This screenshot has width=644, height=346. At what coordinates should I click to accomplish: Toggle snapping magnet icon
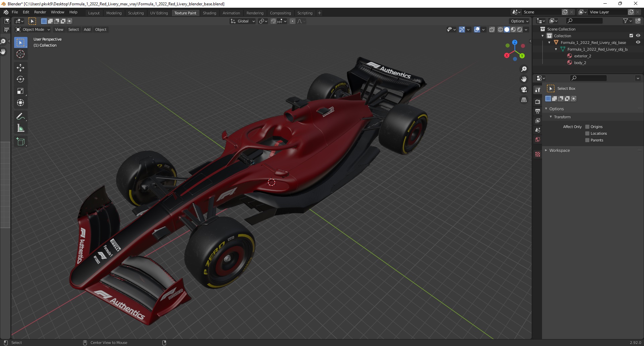273,21
